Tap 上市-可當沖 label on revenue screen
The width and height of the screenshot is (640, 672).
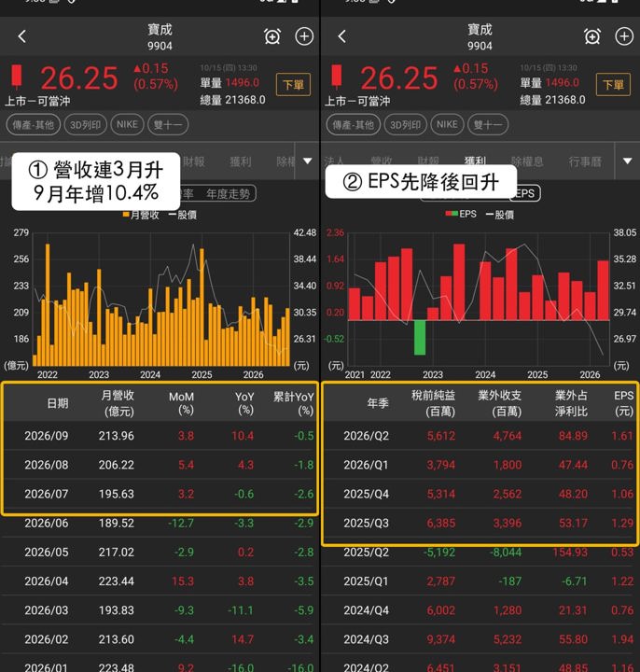pyautogui.click(x=37, y=101)
